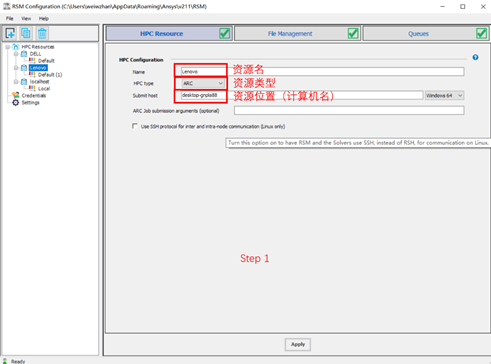491x364 pixels.
Task: Click the Credentials users icon
Action: (16, 96)
